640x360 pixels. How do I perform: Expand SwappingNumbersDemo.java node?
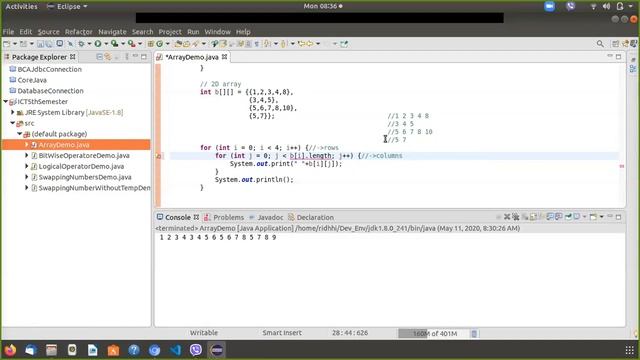(27, 177)
